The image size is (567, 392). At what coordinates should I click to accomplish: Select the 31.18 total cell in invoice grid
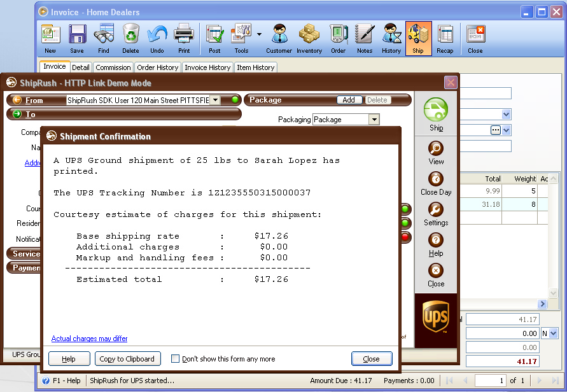pyautogui.click(x=481, y=204)
